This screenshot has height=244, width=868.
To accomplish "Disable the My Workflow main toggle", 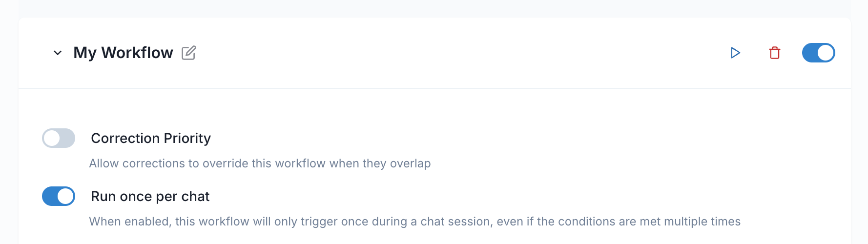I will coord(819,53).
